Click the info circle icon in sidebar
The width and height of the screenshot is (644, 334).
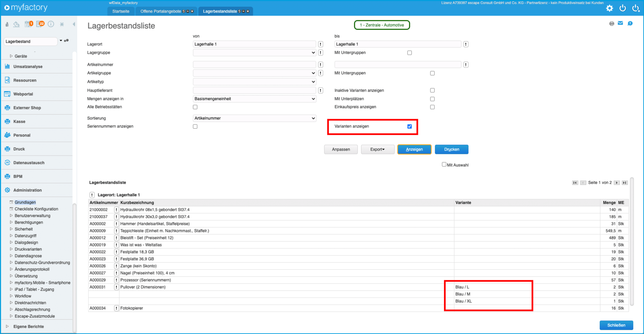[x=51, y=24]
